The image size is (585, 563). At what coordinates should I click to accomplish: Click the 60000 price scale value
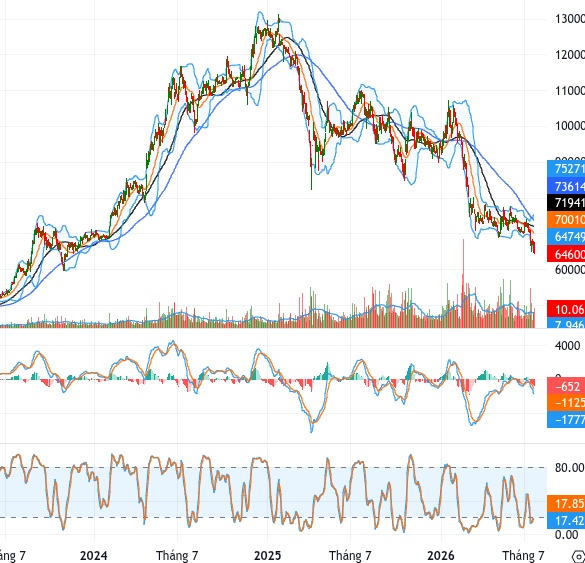570,269
